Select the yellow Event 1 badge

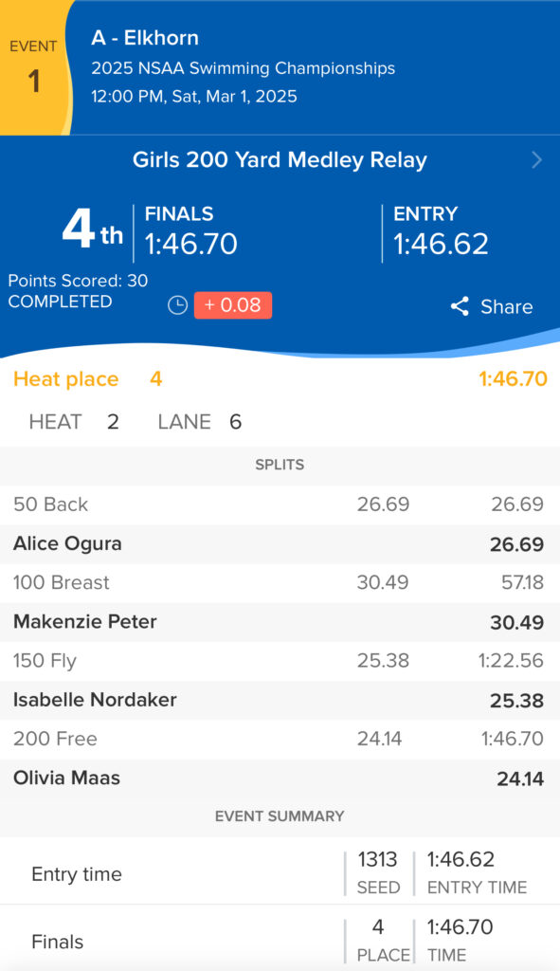[35, 67]
